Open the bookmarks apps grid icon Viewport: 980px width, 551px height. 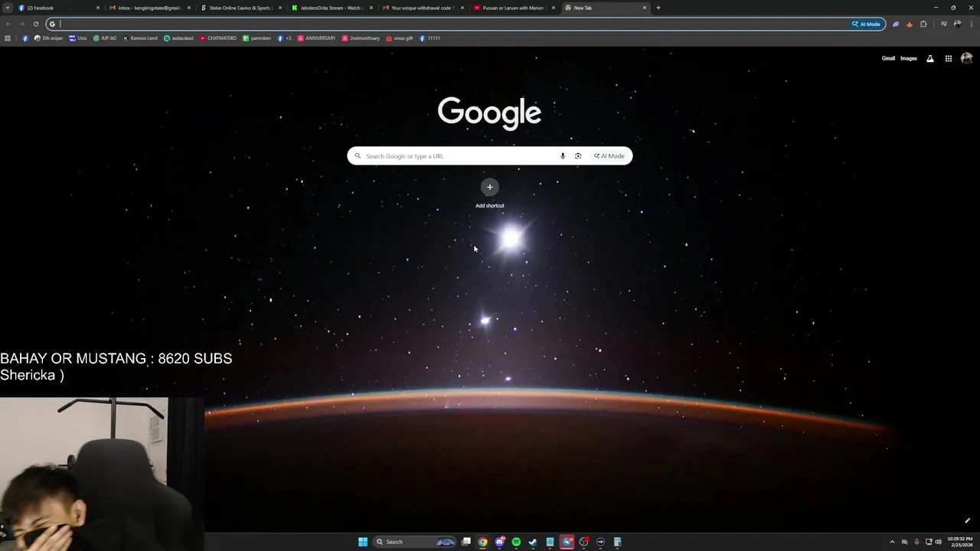pos(8,38)
